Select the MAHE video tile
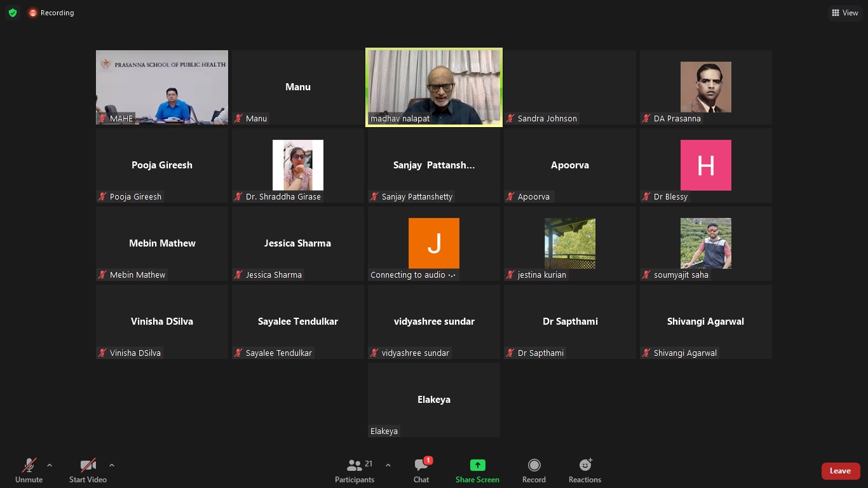 162,87
